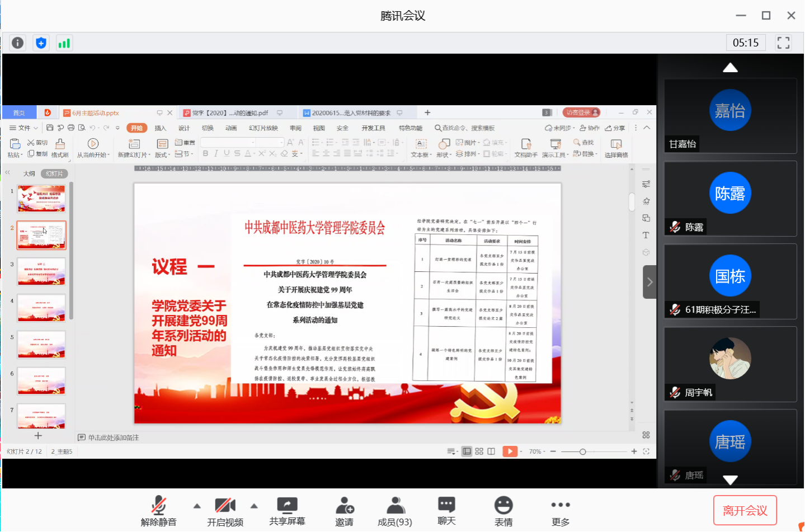Select slide 3 thumbnail
805x532 pixels.
(41, 272)
